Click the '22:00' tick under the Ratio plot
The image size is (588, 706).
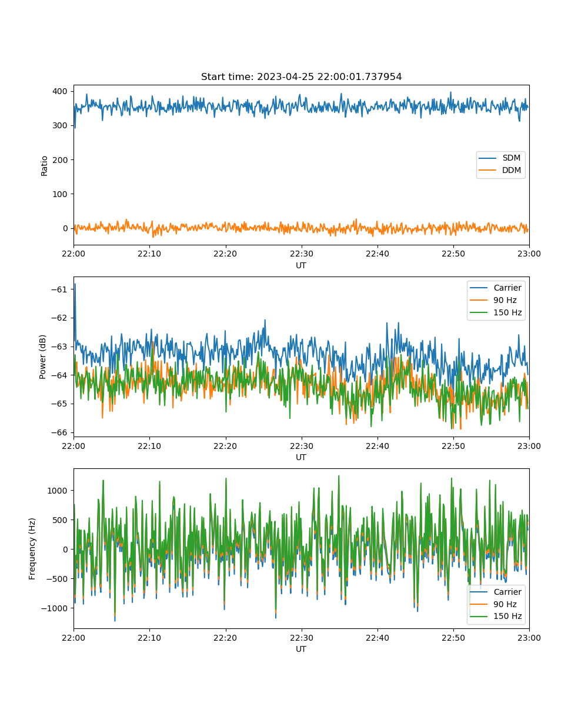pyautogui.click(x=73, y=254)
